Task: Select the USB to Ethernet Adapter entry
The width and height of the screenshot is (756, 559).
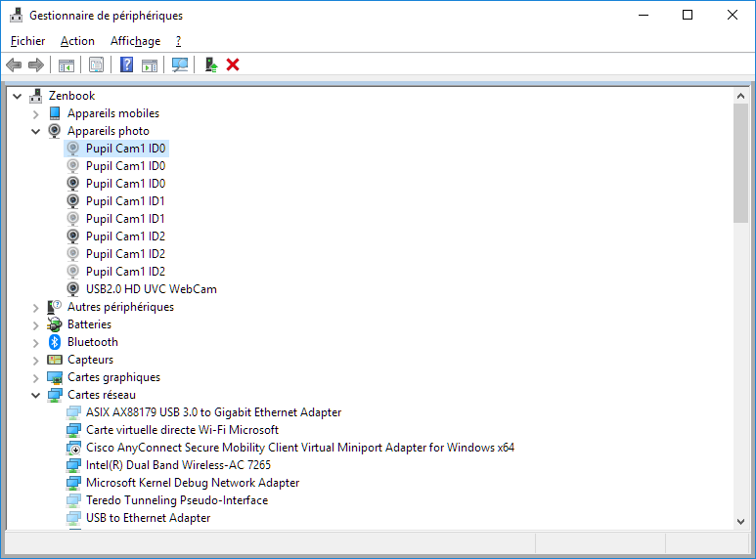Action: click(x=148, y=518)
